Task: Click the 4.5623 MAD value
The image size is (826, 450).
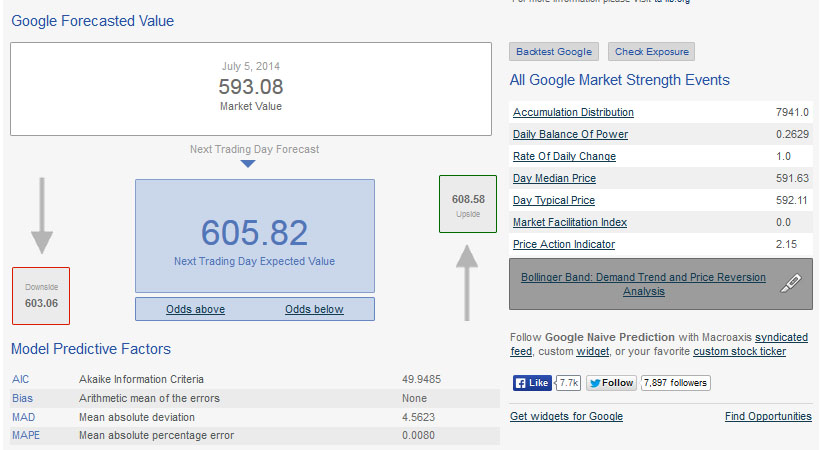Action: (x=418, y=417)
